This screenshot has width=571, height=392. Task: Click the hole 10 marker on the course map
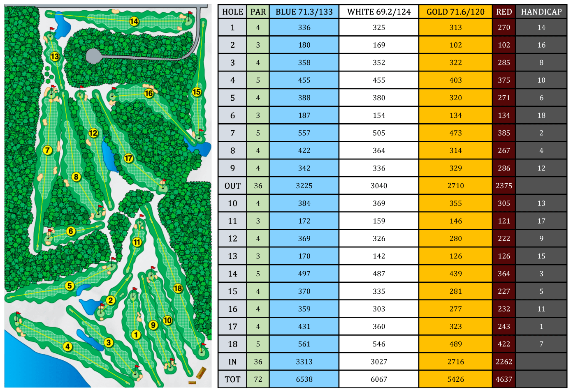[167, 321]
